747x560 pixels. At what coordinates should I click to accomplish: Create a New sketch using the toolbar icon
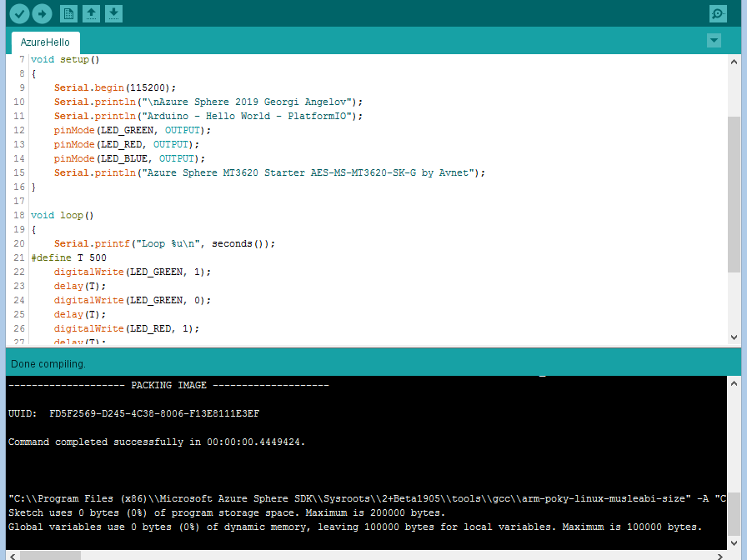(x=68, y=13)
